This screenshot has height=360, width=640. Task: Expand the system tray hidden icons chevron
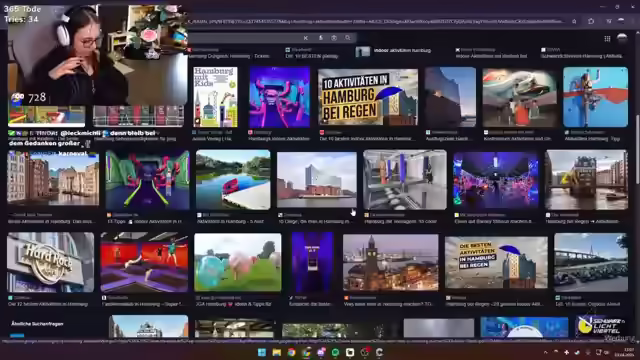[x=545, y=352]
